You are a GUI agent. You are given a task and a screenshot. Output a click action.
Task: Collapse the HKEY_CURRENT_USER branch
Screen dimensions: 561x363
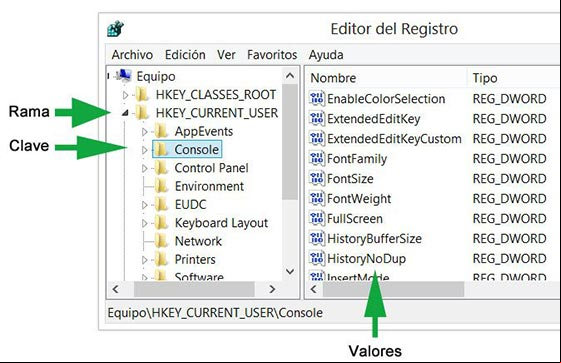click(x=125, y=113)
